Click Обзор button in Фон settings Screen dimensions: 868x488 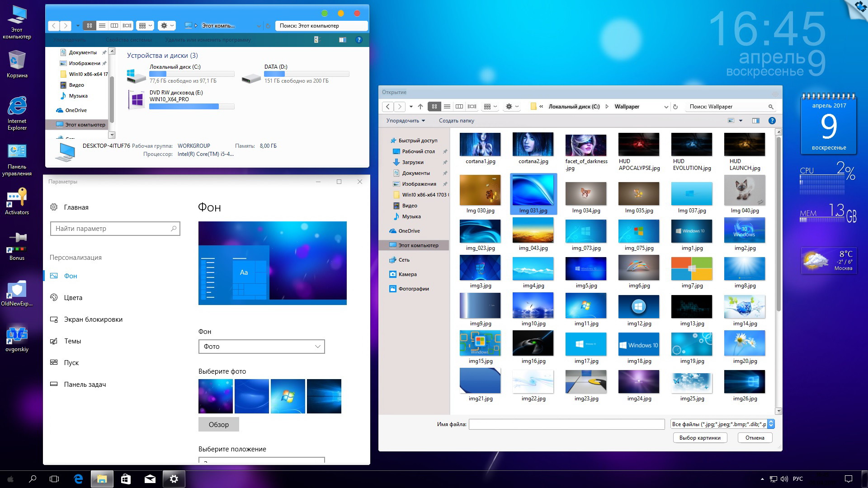[x=219, y=424]
